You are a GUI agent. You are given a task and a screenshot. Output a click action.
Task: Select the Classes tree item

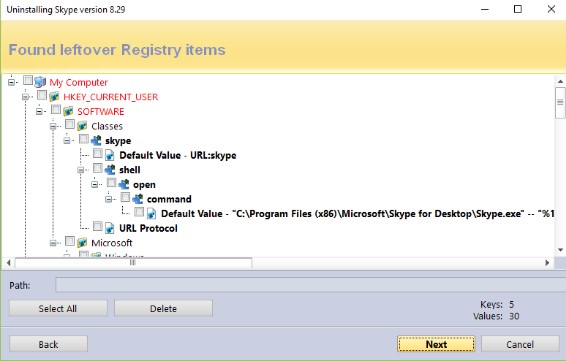point(107,126)
